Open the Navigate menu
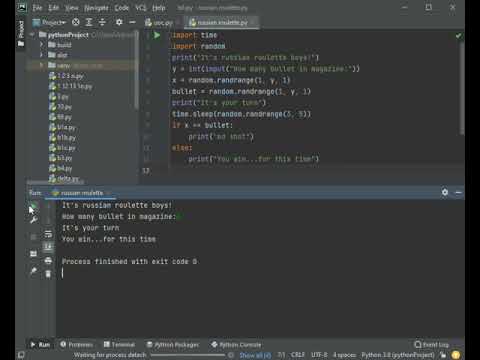 96,8
